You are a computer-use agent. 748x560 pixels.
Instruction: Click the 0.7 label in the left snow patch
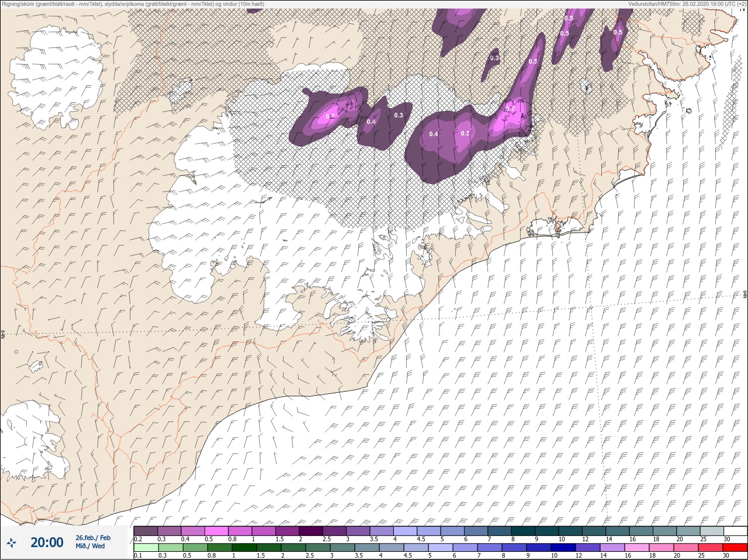(330, 116)
